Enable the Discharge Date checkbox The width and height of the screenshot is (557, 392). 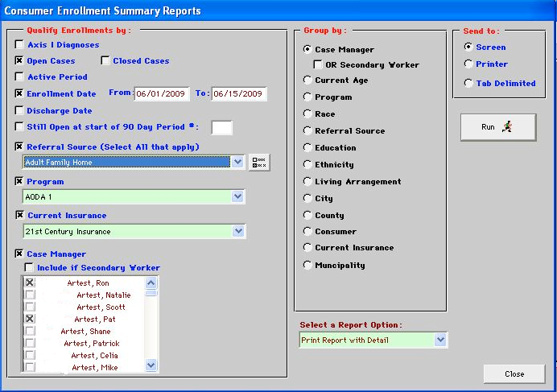point(19,110)
